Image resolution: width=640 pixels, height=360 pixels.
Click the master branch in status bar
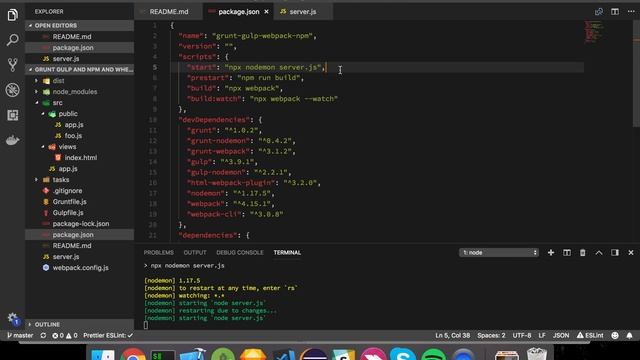[20, 336]
